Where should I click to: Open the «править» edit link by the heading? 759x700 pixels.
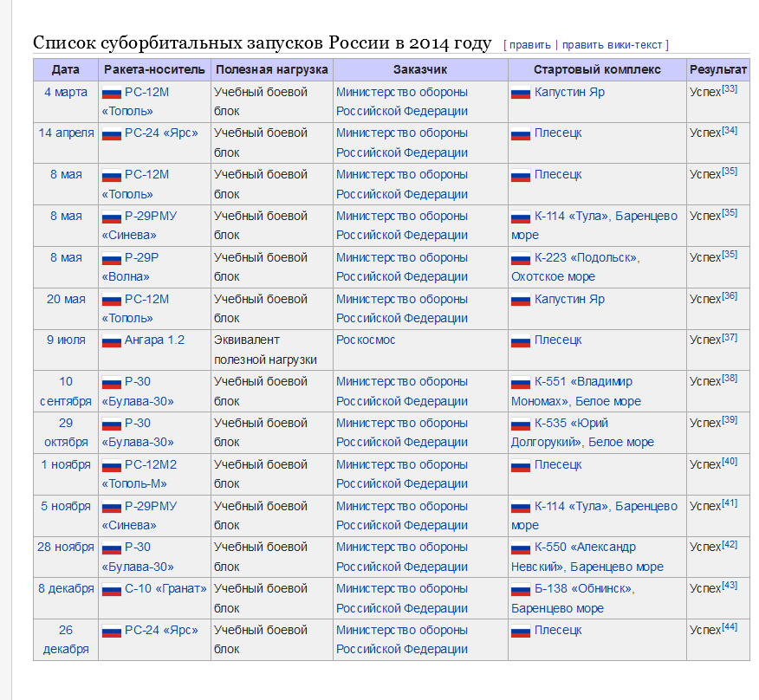pos(529,45)
